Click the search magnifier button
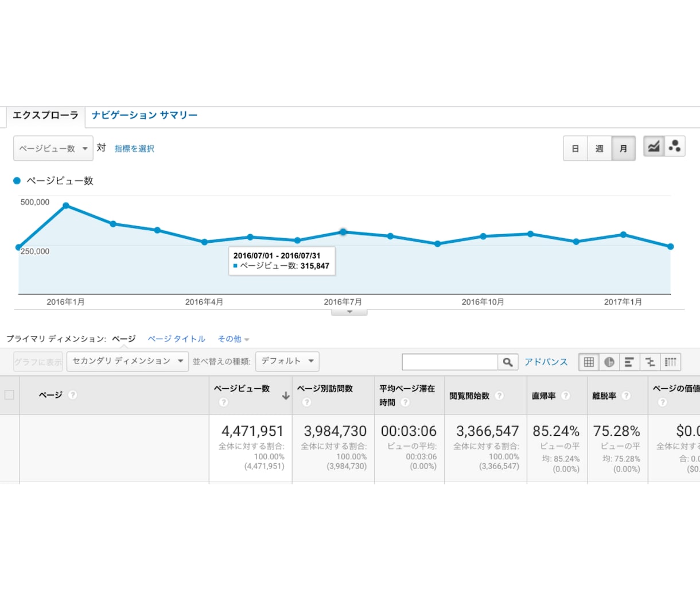Viewport: 700px width, 593px height. (x=508, y=362)
